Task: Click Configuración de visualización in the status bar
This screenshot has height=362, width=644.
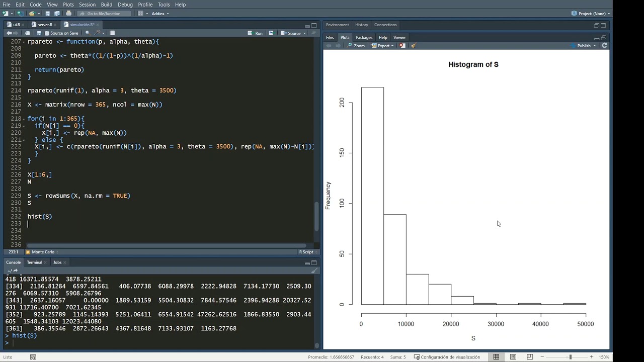Action: (447, 357)
